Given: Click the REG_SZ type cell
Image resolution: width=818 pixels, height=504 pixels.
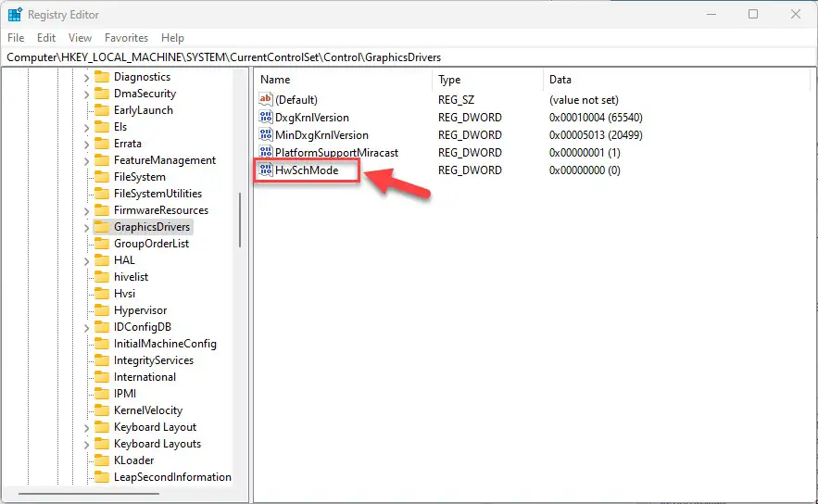Looking at the screenshot, I should click(456, 100).
